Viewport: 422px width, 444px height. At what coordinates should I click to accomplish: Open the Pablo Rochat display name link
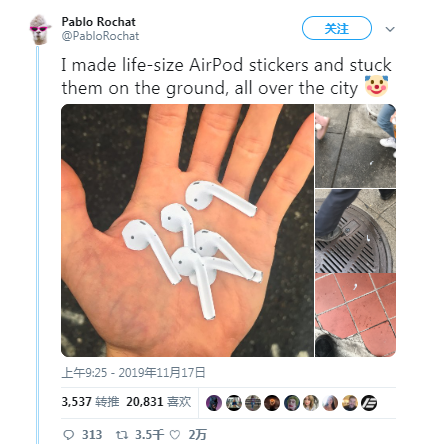[x=98, y=22]
